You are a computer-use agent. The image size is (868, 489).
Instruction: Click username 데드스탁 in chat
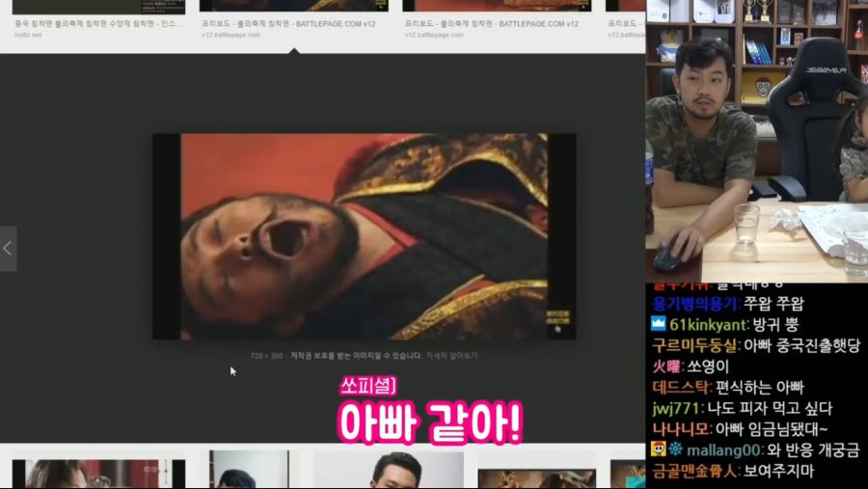pyautogui.click(x=680, y=387)
